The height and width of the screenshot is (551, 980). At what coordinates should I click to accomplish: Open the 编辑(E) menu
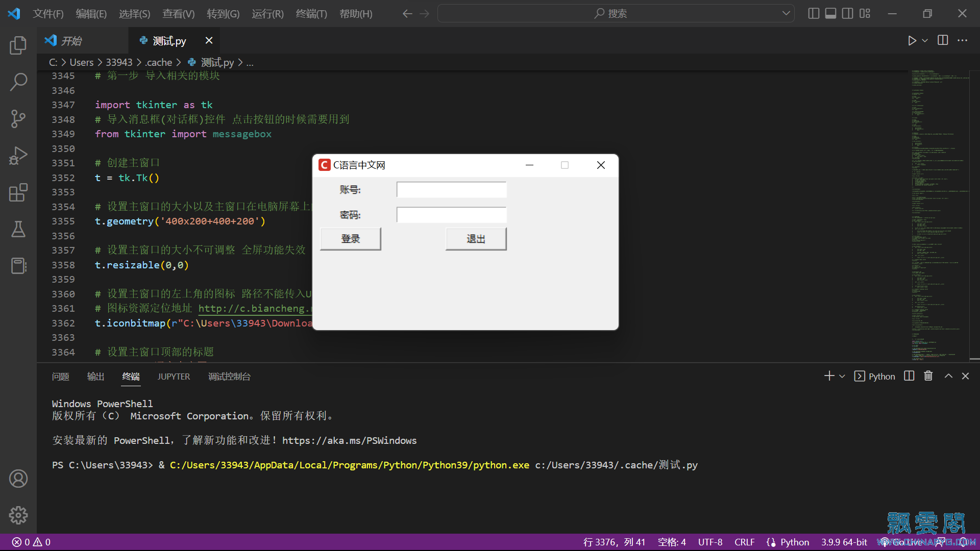click(x=91, y=14)
